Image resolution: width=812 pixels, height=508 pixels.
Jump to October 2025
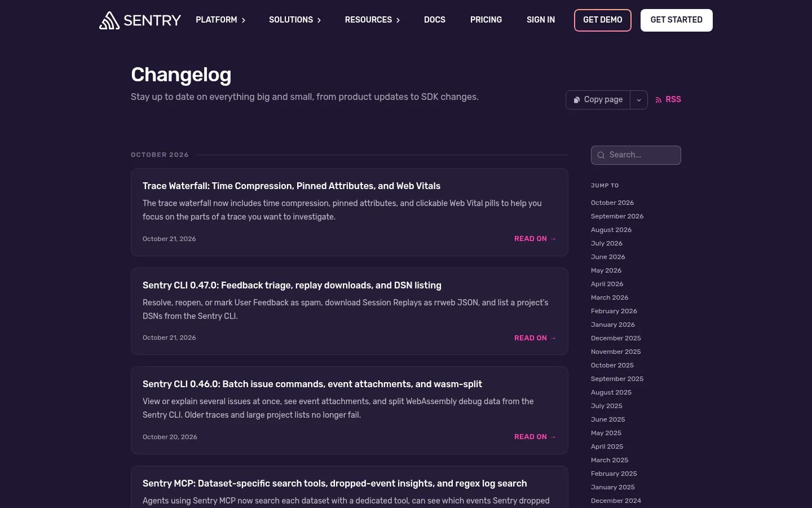(x=612, y=365)
